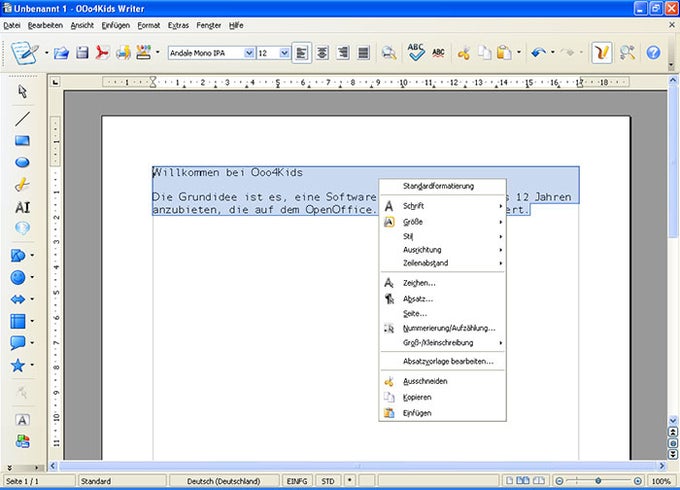
Task: Expand the undo history arrow
Action: click(552, 53)
